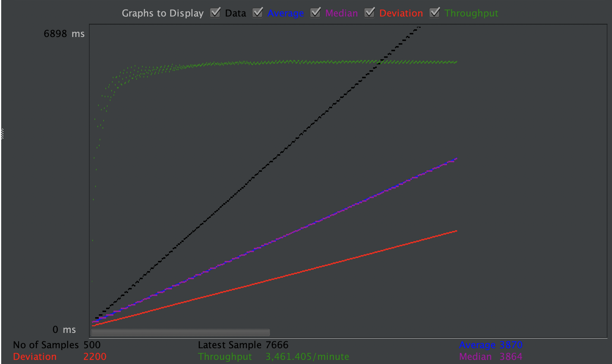Click the panel divider handle on left edge

(x=2, y=134)
